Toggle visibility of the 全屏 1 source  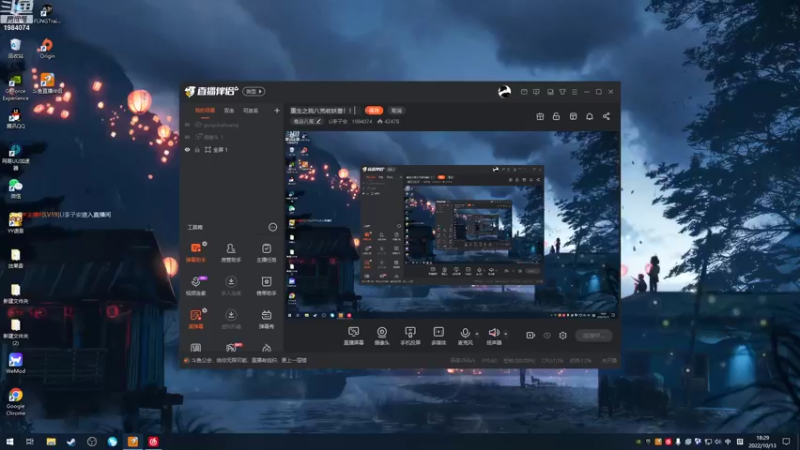point(187,149)
